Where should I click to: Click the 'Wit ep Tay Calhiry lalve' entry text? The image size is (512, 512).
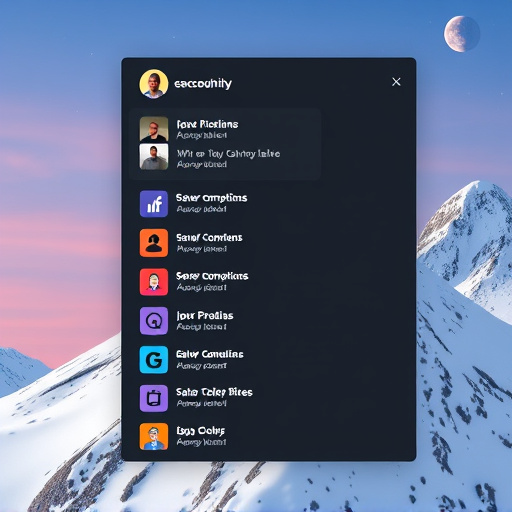tap(228, 154)
